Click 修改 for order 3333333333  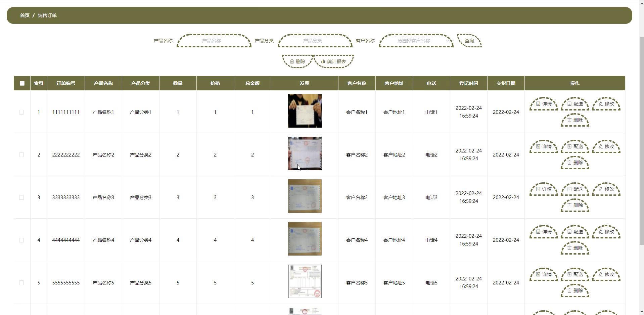click(x=606, y=189)
